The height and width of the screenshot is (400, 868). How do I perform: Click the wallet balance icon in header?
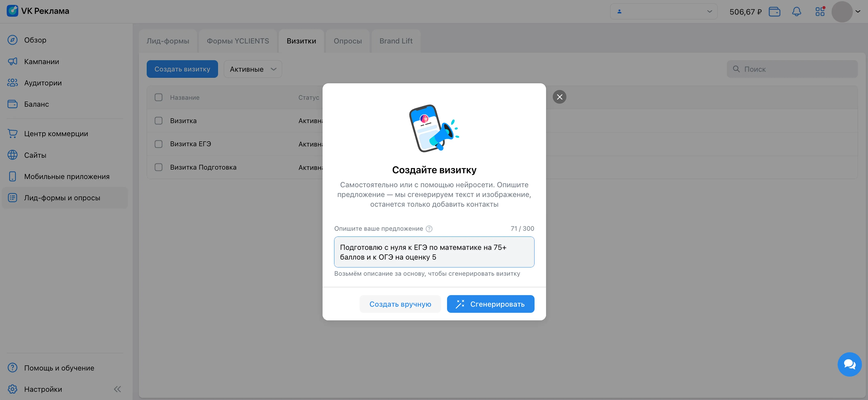[x=774, y=12]
